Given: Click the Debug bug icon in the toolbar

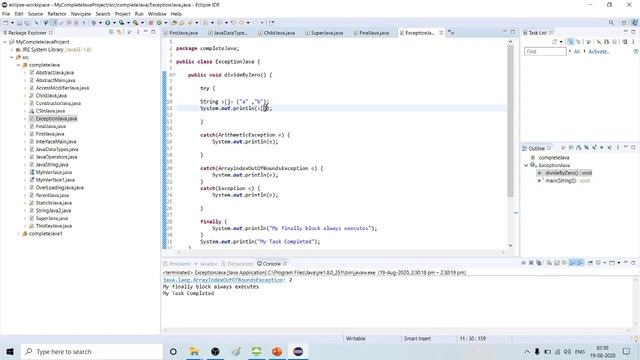Looking at the screenshot, I should pos(93,22).
